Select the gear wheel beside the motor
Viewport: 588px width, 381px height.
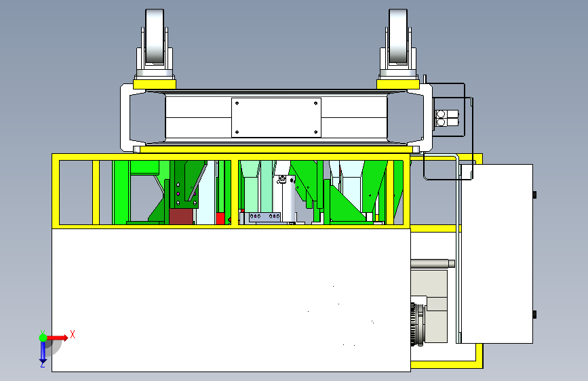click(414, 324)
